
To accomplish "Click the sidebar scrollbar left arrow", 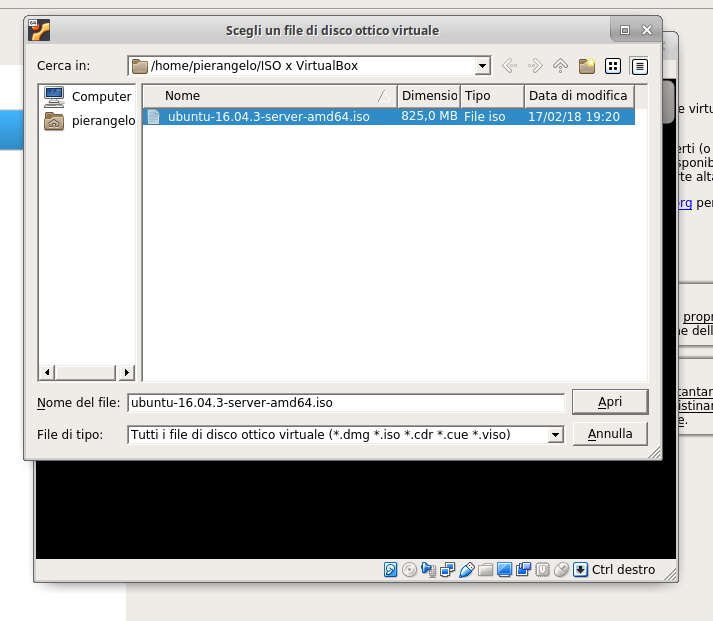I will point(47,373).
